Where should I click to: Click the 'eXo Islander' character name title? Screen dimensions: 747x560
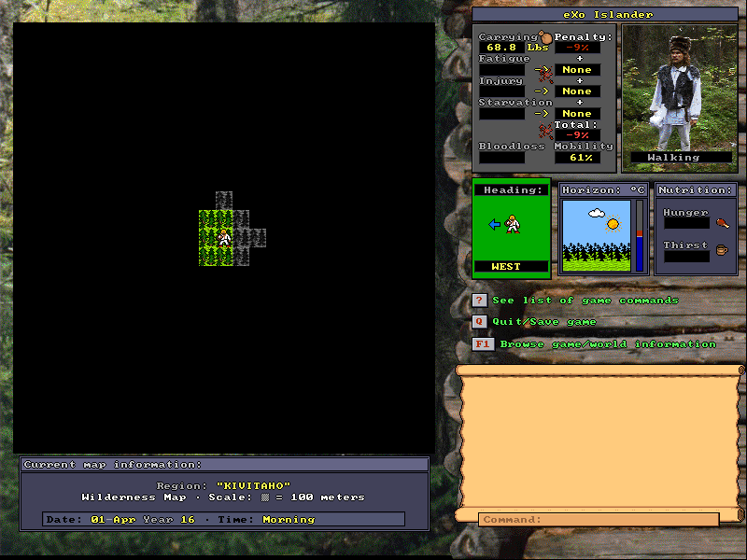(x=608, y=14)
